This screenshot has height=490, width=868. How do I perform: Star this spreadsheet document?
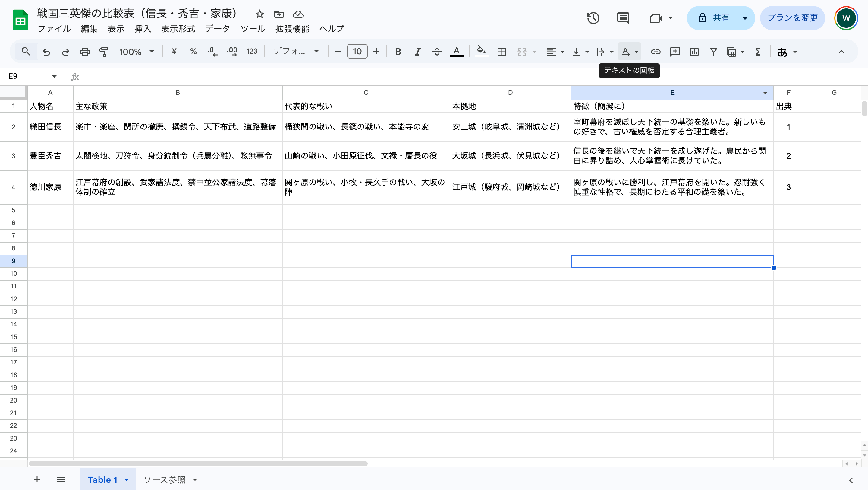coord(259,14)
